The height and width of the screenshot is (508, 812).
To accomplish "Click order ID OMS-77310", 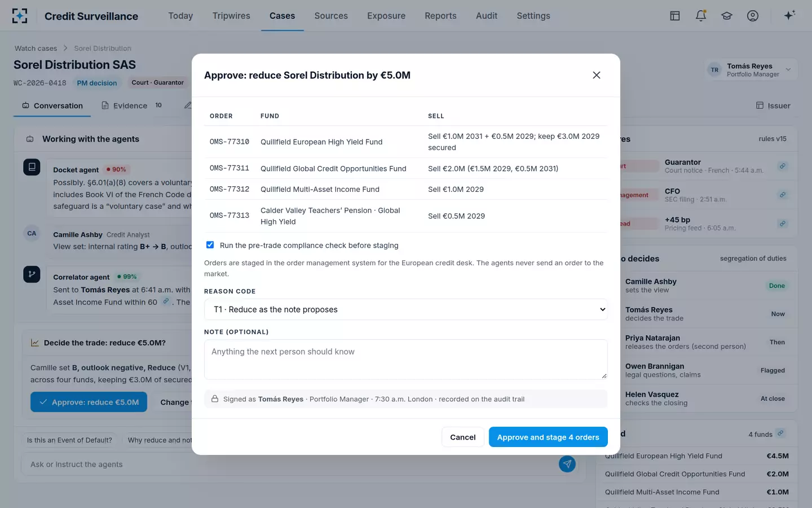I will [x=230, y=142].
